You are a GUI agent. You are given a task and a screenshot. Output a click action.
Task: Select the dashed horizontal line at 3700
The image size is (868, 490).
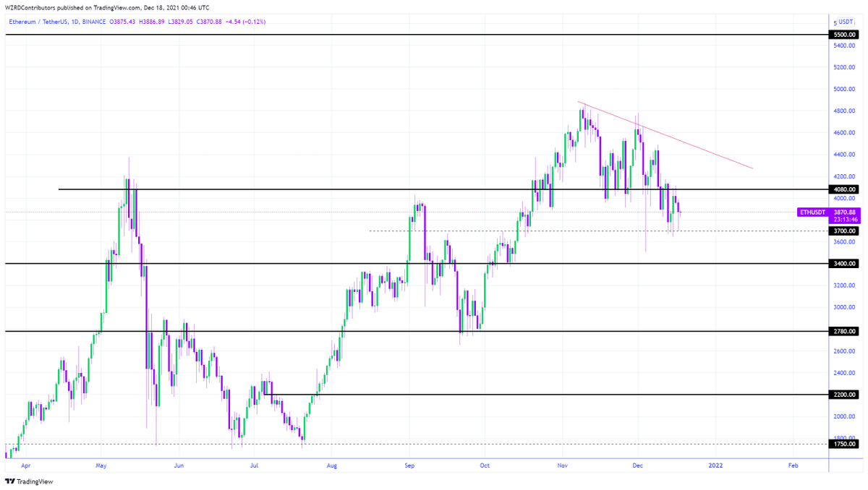[x=598, y=231]
